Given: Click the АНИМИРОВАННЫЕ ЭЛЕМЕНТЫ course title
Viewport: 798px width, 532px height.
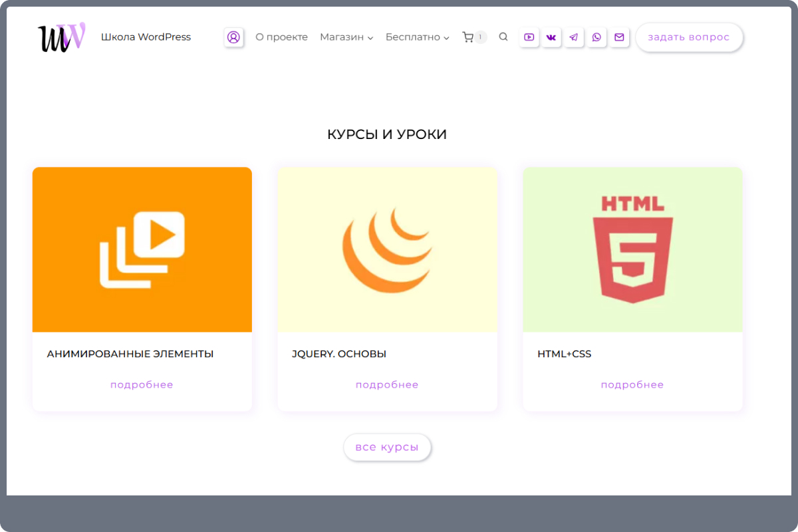Looking at the screenshot, I should [130, 354].
